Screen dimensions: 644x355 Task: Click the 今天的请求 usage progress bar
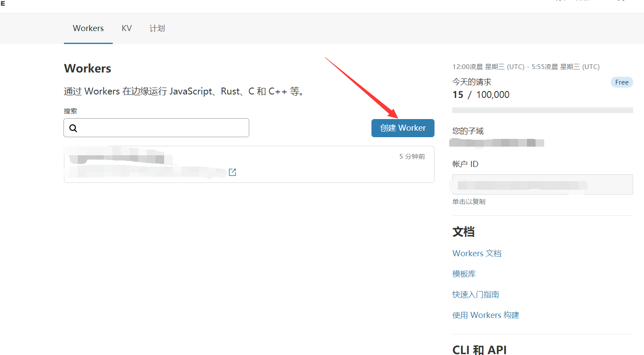pos(542,110)
